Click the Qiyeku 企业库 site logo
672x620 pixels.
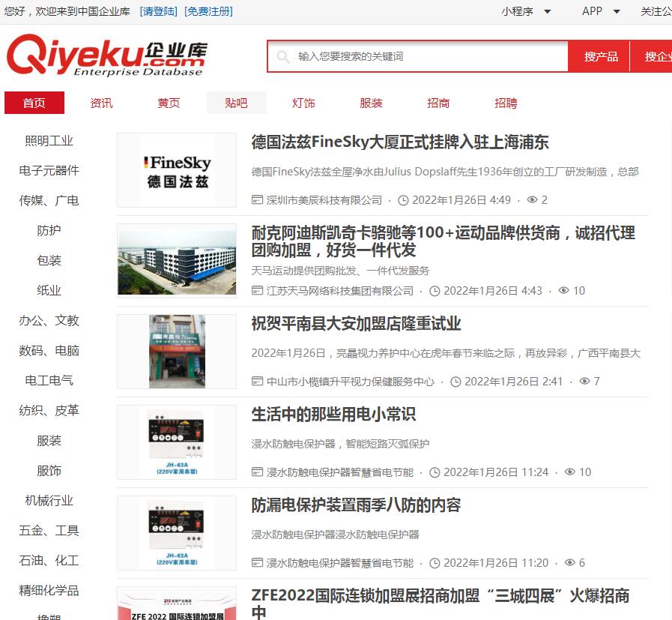pyautogui.click(x=106, y=55)
